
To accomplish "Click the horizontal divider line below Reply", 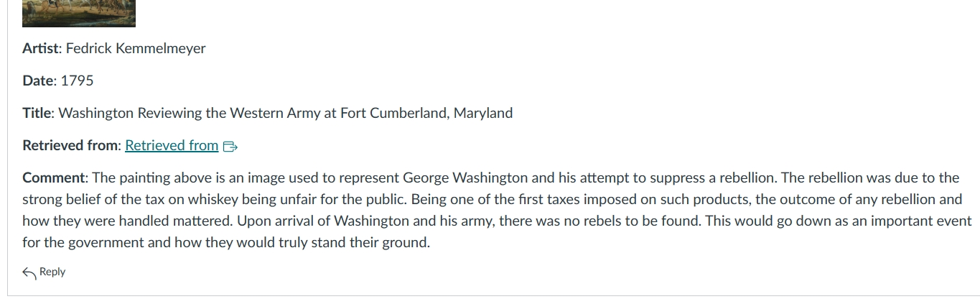I will [490, 295].
